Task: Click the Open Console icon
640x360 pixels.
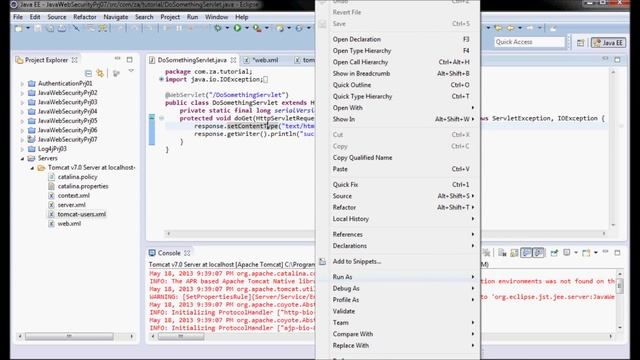Action: [x=586, y=253]
